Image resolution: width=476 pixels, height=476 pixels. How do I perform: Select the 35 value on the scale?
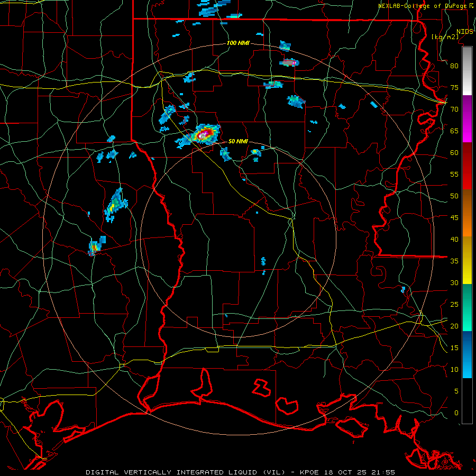(454, 261)
